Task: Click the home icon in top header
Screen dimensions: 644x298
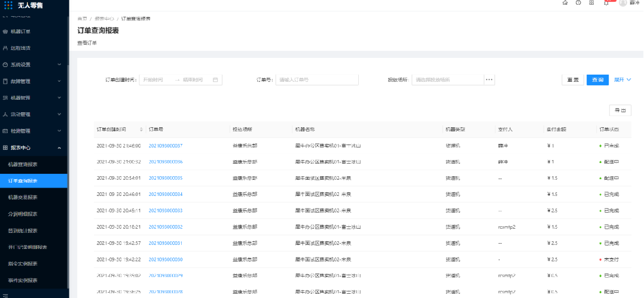Action: [x=565, y=2]
